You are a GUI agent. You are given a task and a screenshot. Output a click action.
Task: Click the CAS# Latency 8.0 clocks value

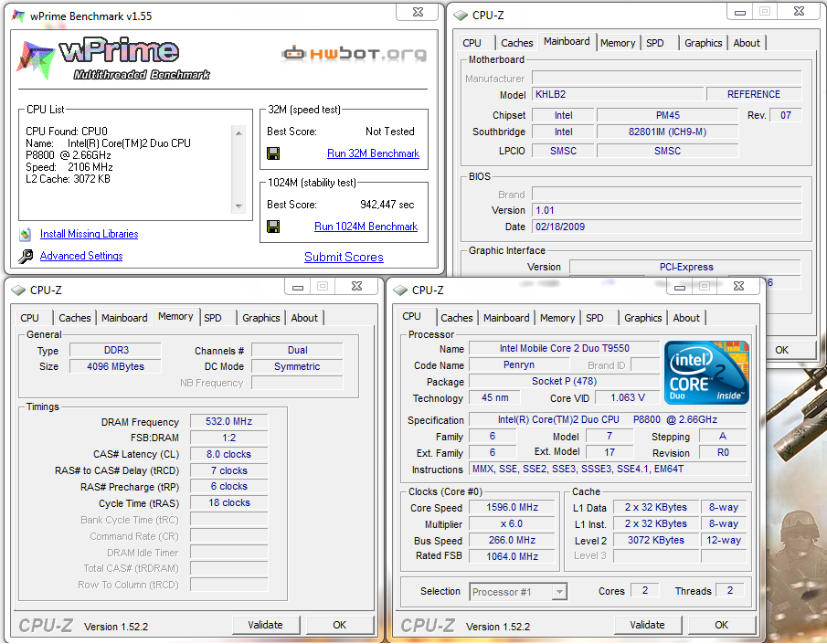coord(228,454)
